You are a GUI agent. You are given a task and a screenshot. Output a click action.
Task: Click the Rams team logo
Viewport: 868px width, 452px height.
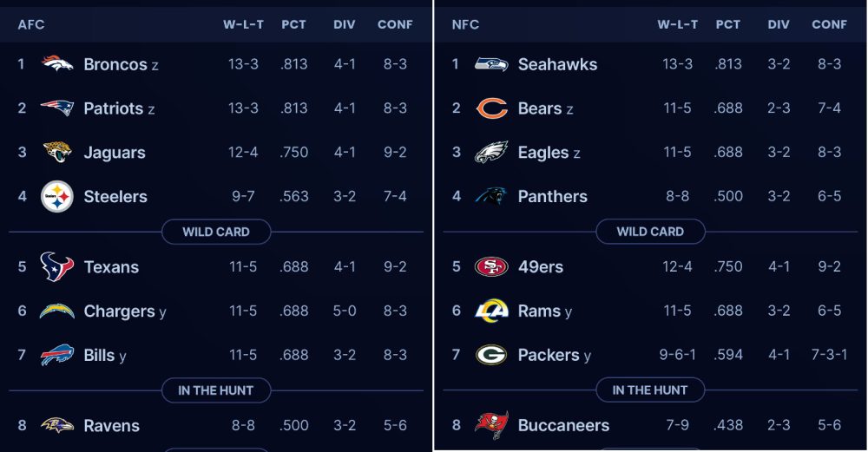click(x=491, y=311)
